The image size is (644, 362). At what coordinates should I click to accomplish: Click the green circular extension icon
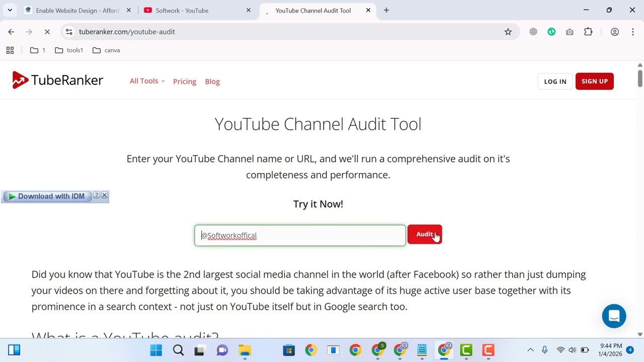(551, 32)
